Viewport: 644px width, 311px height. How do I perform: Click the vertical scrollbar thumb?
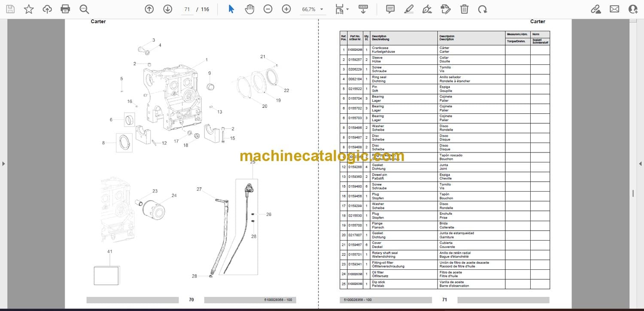tap(633, 193)
